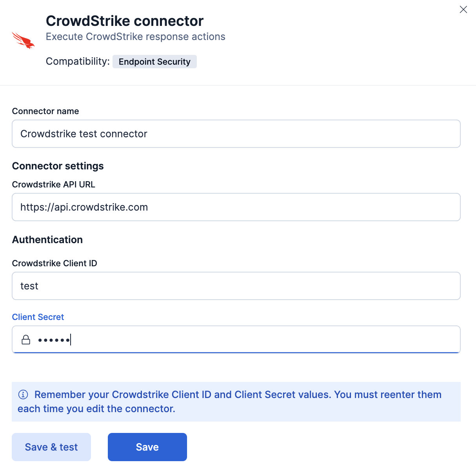476x469 pixels.
Task: Click the Endpoint Security compatibility badge
Action: click(x=154, y=62)
